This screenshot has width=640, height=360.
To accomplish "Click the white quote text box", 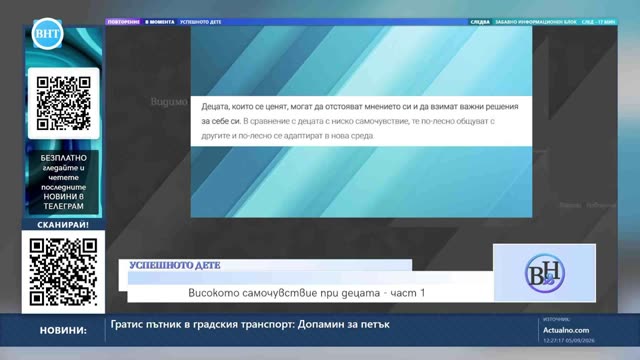I will [x=361, y=121].
